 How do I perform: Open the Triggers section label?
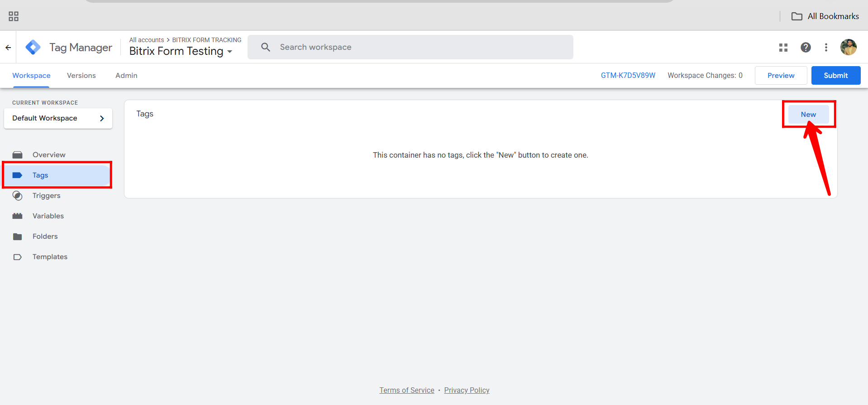coord(46,196)
